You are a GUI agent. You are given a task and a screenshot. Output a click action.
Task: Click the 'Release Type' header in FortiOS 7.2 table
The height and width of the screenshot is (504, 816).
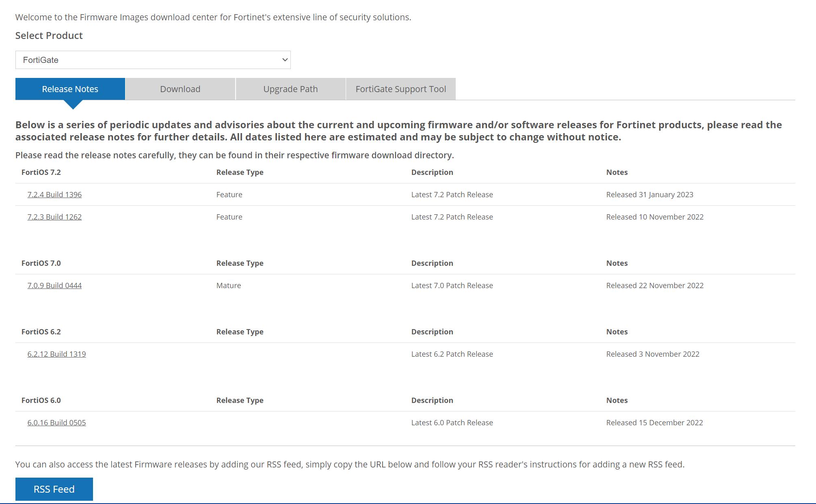pos(240,172)
